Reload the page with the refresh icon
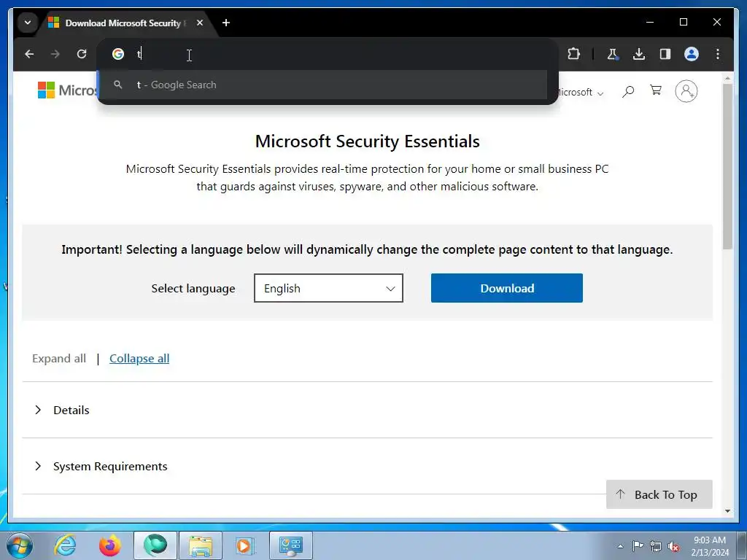 click(82, 54)
